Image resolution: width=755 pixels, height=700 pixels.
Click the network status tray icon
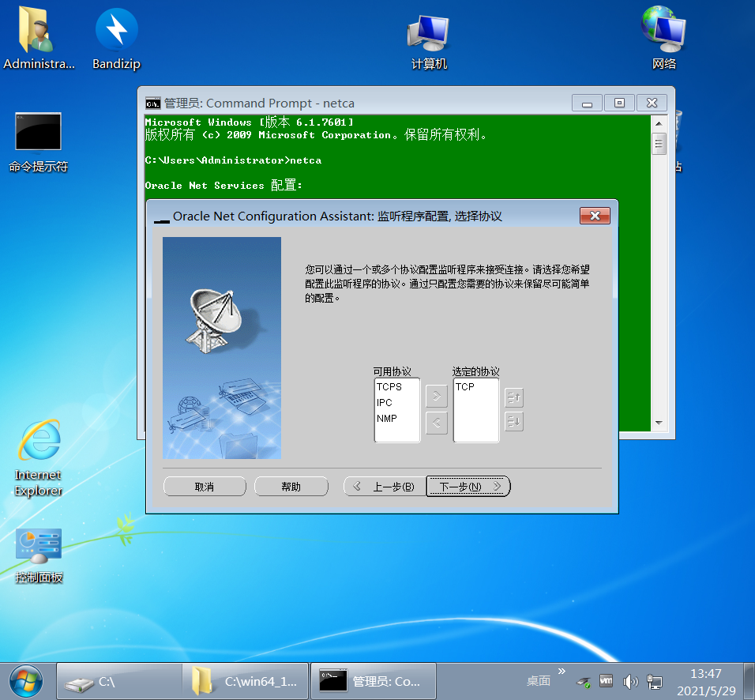click(x=654, y=680)
